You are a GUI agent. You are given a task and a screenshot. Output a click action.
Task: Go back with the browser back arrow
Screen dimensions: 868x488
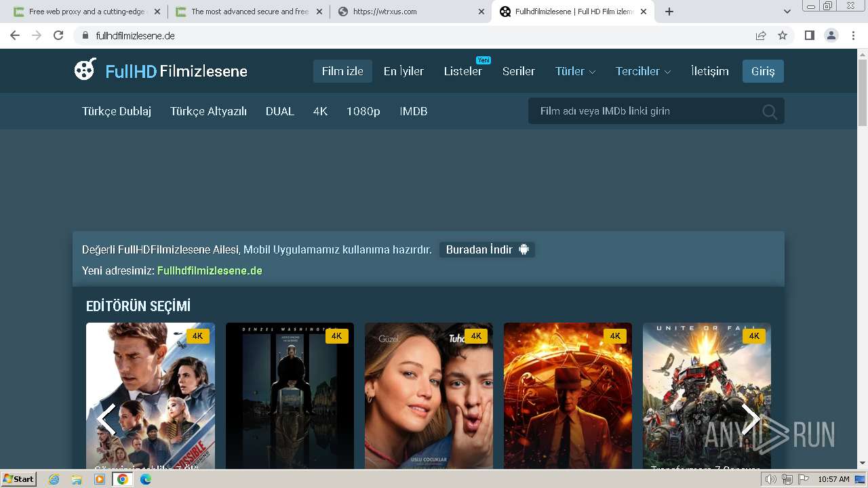tap(15, 35)
